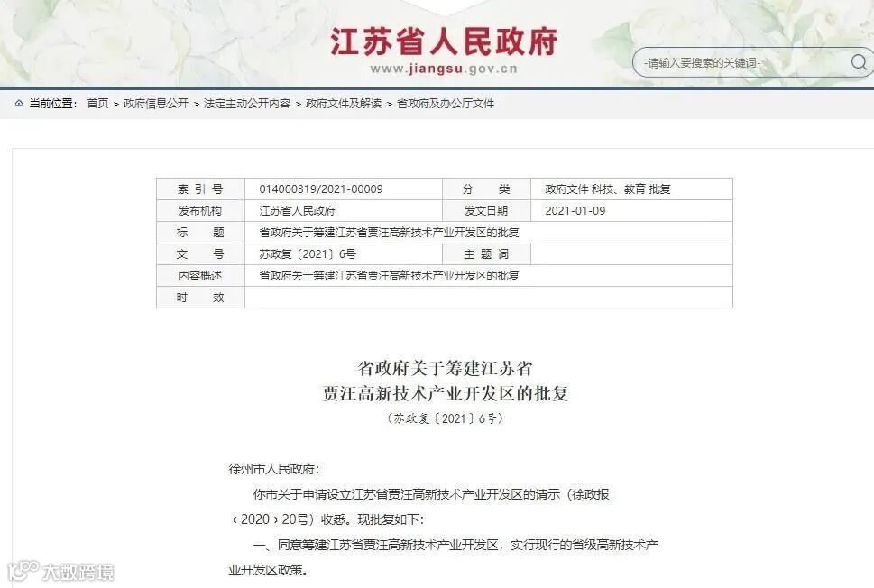Go to 政府信息公开 breadcrumb
Viewport: 874px width, 588px height.
pos(156,103)
